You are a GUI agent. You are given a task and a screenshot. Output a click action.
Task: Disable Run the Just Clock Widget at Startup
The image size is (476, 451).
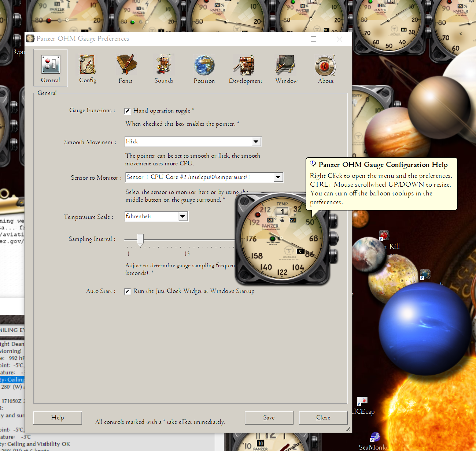[x=128, y=291]
